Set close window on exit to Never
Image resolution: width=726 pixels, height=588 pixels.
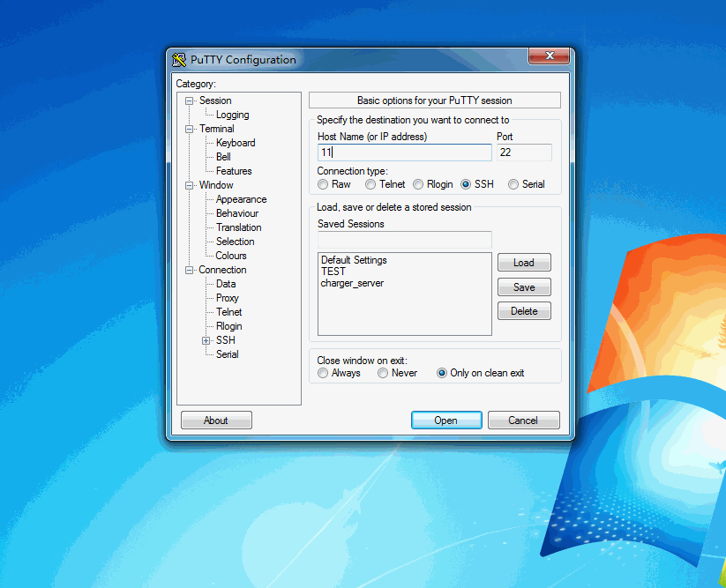383,373
